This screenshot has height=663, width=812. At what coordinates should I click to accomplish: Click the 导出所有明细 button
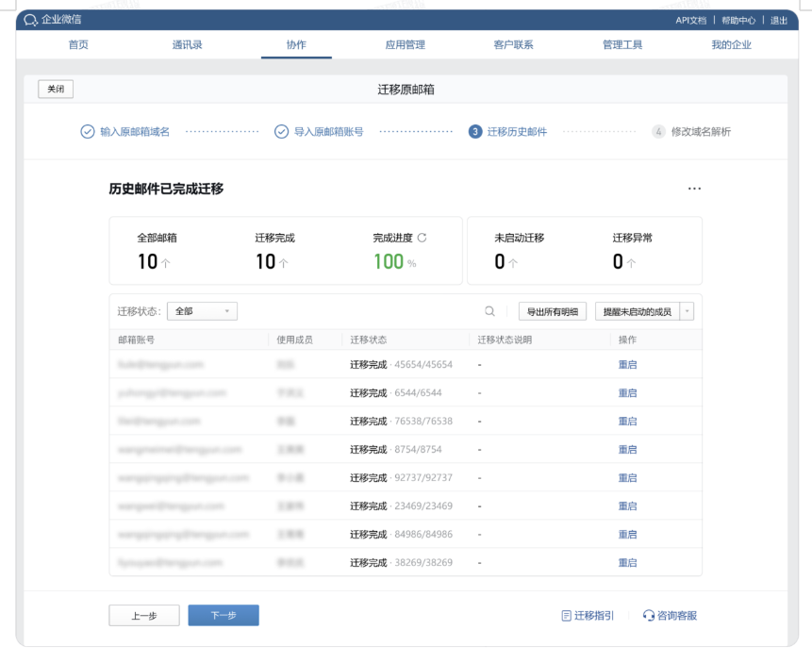coord(550,310)
